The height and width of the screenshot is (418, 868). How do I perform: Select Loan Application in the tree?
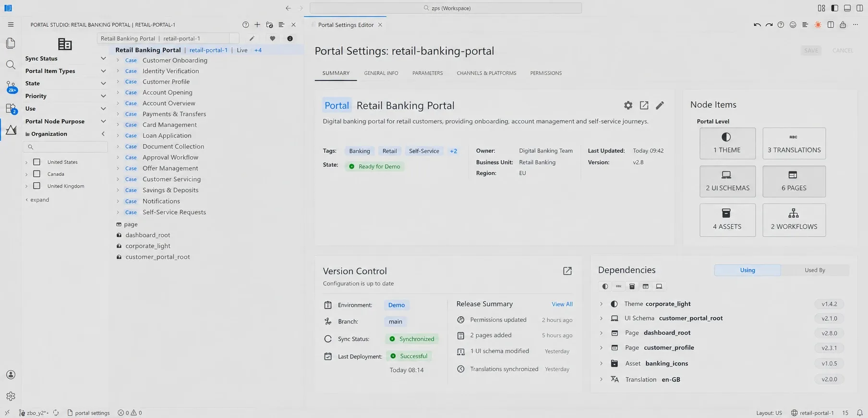click(167, 135)
